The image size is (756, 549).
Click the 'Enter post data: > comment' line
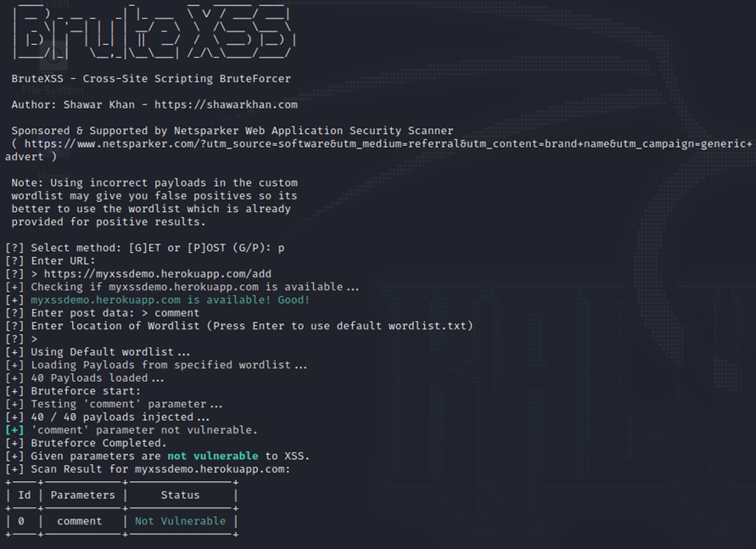[102, 313]
